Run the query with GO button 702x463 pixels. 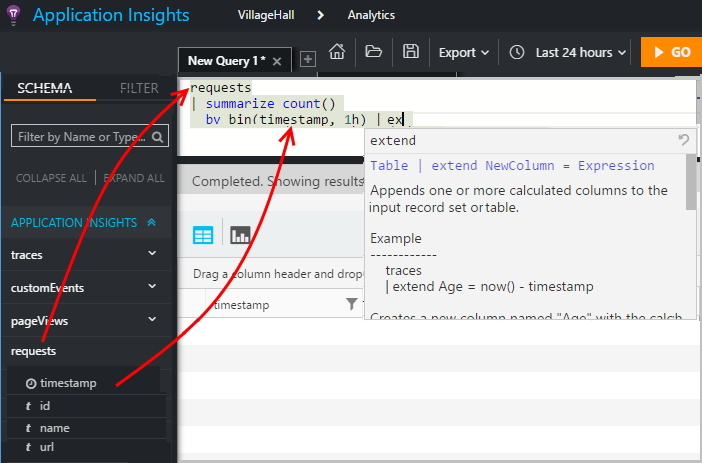pyautogui.click(x=671, y=52)
